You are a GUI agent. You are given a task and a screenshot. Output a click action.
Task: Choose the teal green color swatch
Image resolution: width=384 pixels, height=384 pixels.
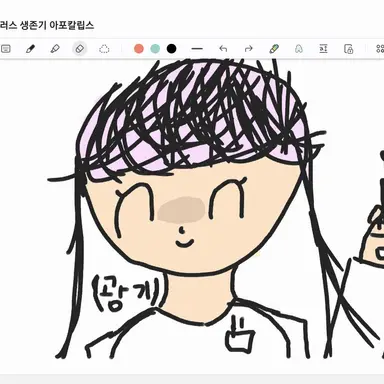[x=155, y=49]
